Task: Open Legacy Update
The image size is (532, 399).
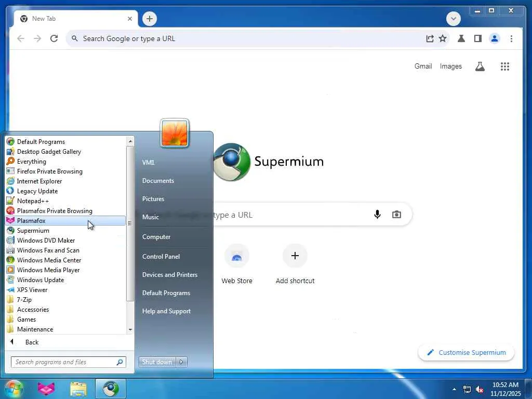Action: pos(65,191)
